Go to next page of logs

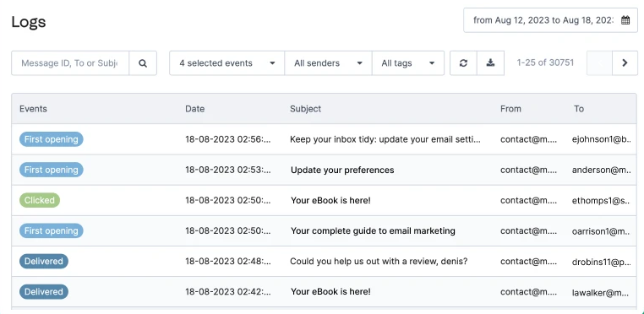coord(625,63)
